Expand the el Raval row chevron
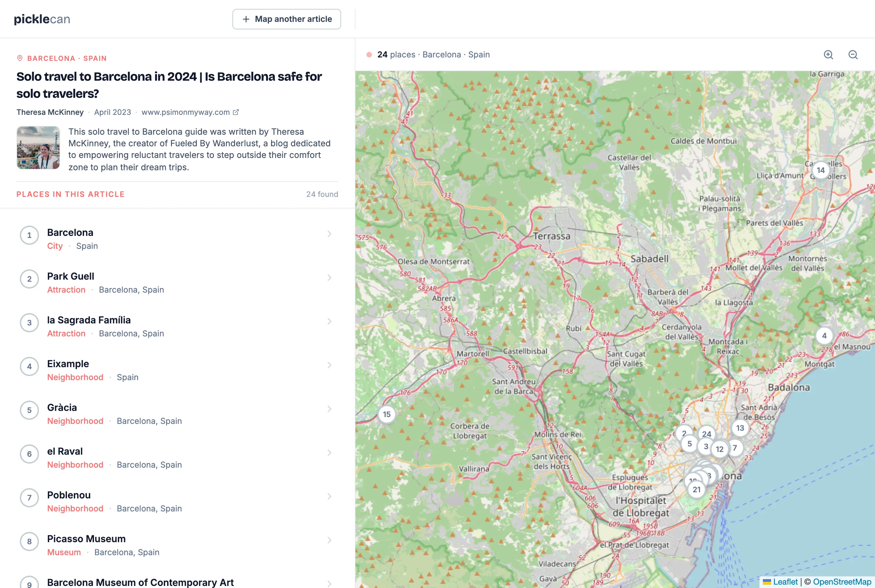The image size is (875, 588). pos(329,453)
